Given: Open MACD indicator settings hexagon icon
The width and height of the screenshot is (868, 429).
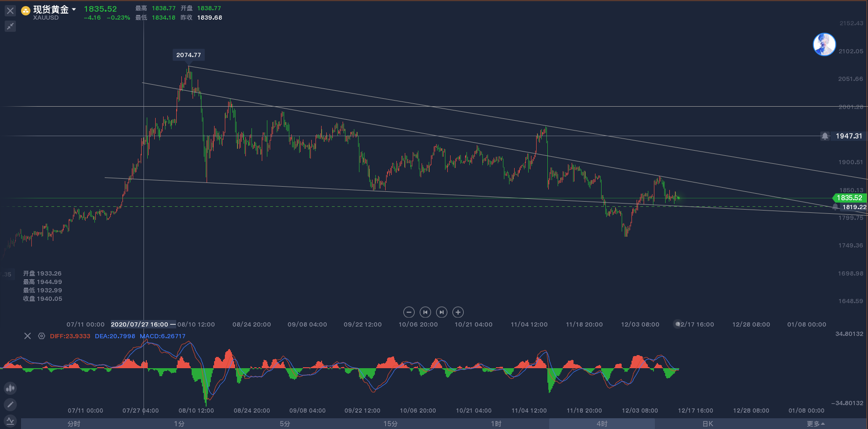Looking at the screenshot, I should (42, 336).
